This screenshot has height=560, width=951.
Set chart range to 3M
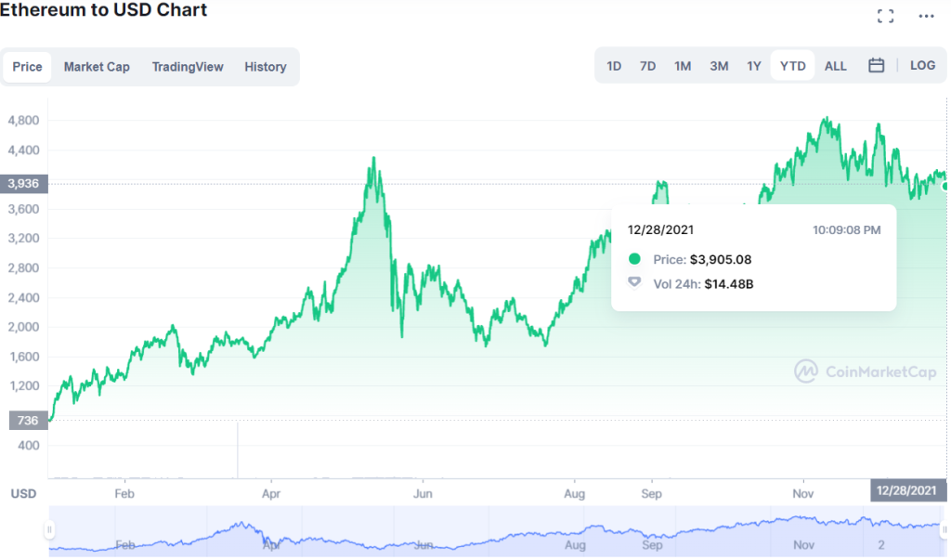click(x=719, y=66)
